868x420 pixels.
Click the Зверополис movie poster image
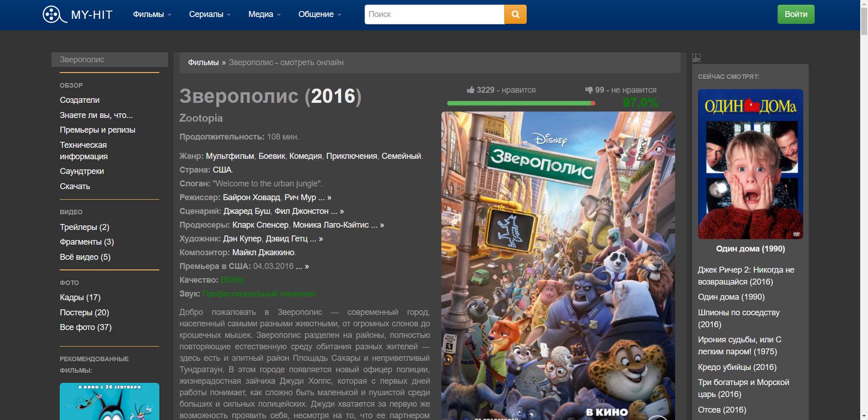point(558,265)
